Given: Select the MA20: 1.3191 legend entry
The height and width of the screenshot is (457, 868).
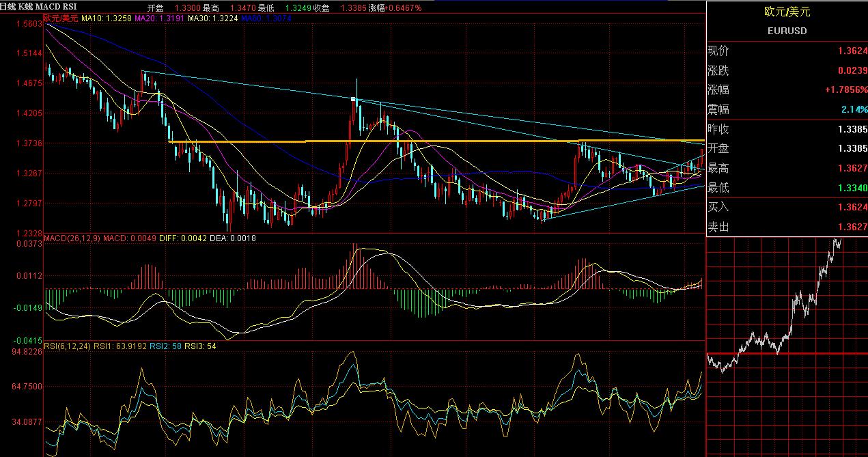Looking at the screenshot, I should (159, 18).
